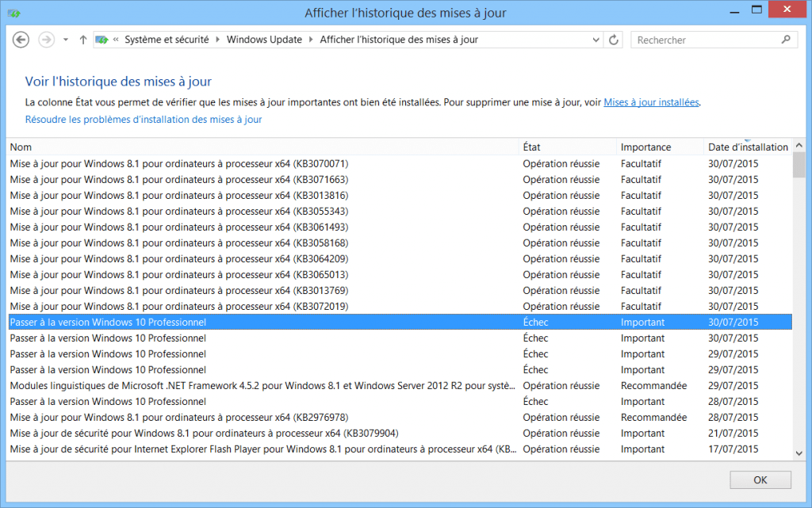
Task: Select the update KB3055343 row
Action: pos(400,211)
